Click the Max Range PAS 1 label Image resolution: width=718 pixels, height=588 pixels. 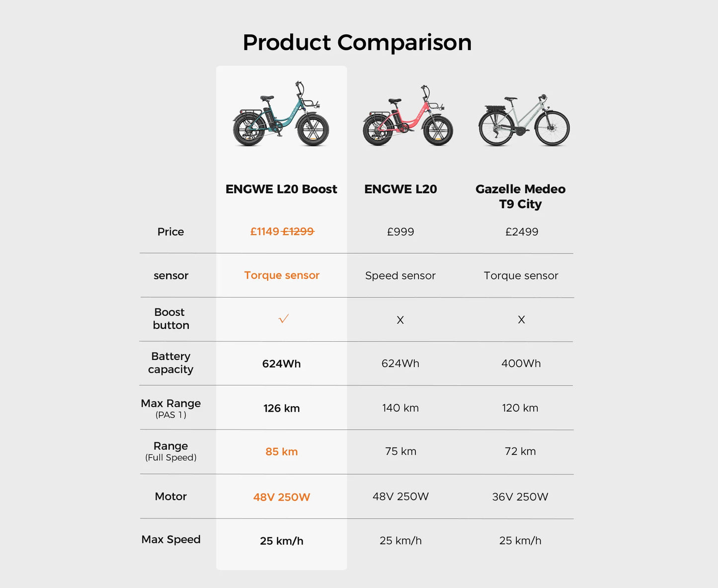pos(170,408)
